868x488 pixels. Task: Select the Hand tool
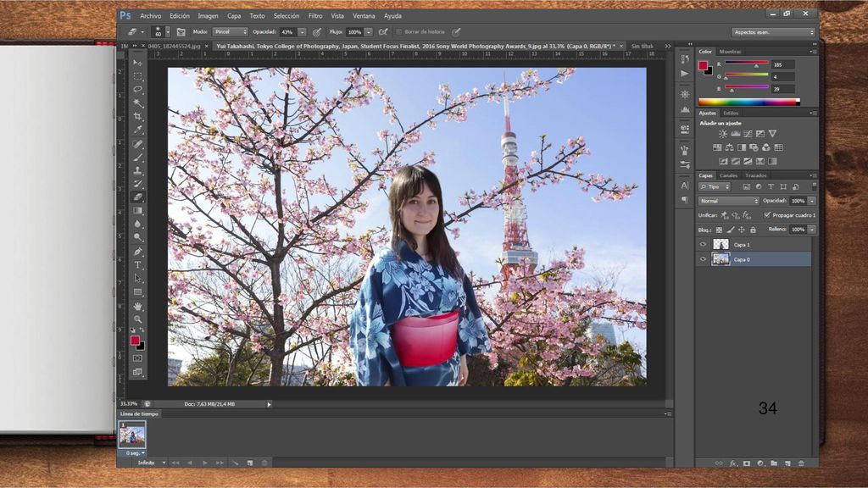click(138, 306)
